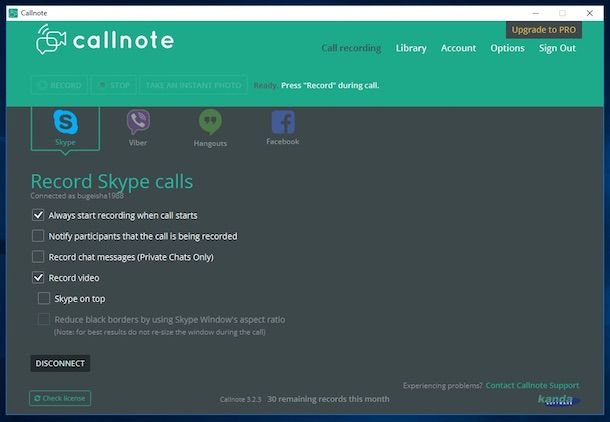Toggle the Record video checkbox
The height and width of the screenshot is (422, 610).
(x=38, y=278)
